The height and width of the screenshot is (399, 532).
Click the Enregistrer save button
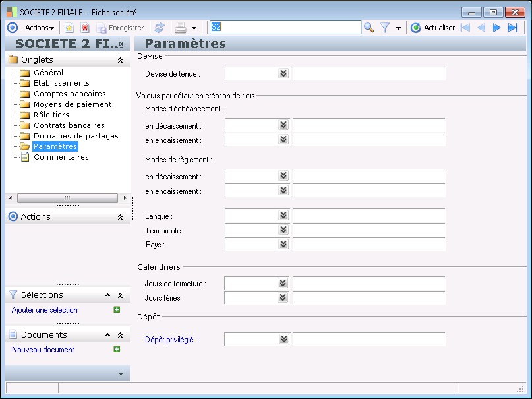tap(121, 28)
